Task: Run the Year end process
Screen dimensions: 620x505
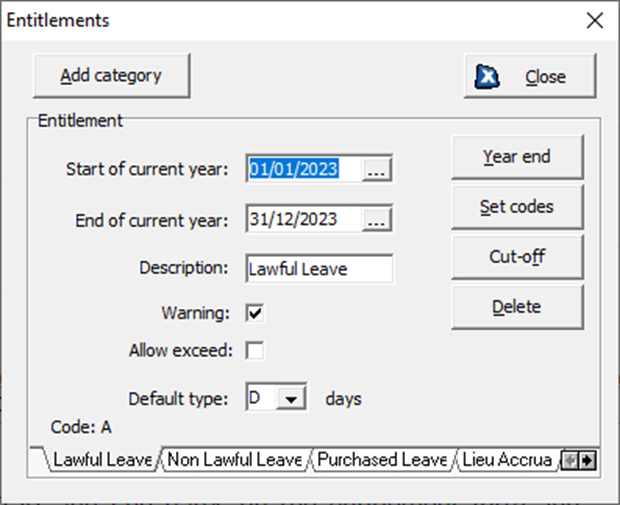Action: point(516,157)
